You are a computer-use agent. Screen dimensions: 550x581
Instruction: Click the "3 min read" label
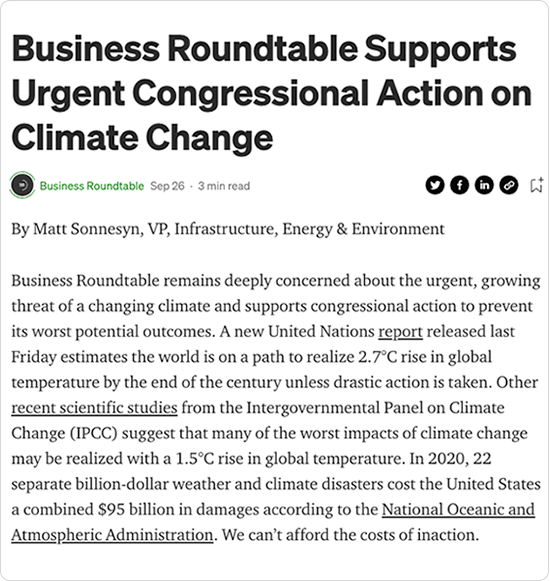pyautogui.click(x=224, y=186)
